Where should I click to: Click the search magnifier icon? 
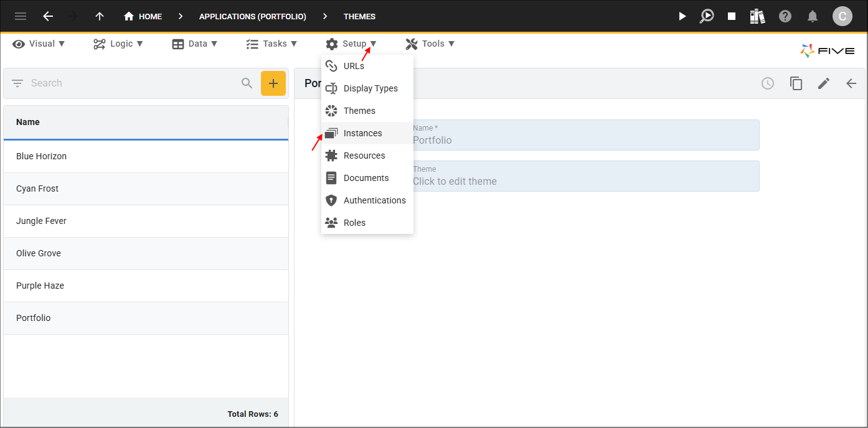pyautogui.click(x=247, y=83)
